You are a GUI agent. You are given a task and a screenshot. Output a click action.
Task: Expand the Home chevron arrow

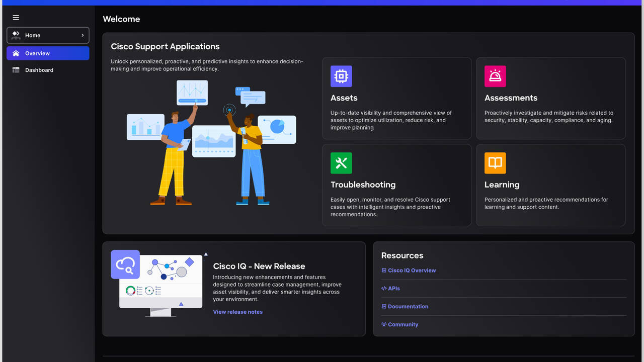[83, 35]
